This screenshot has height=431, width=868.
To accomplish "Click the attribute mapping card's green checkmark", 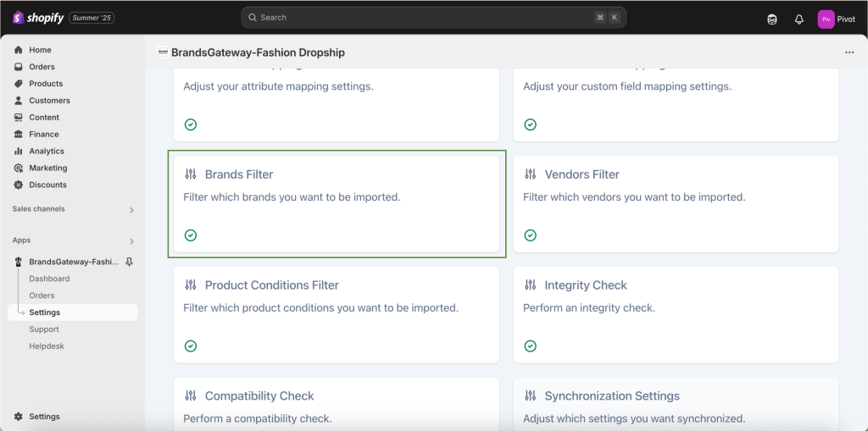I will 191,124.
